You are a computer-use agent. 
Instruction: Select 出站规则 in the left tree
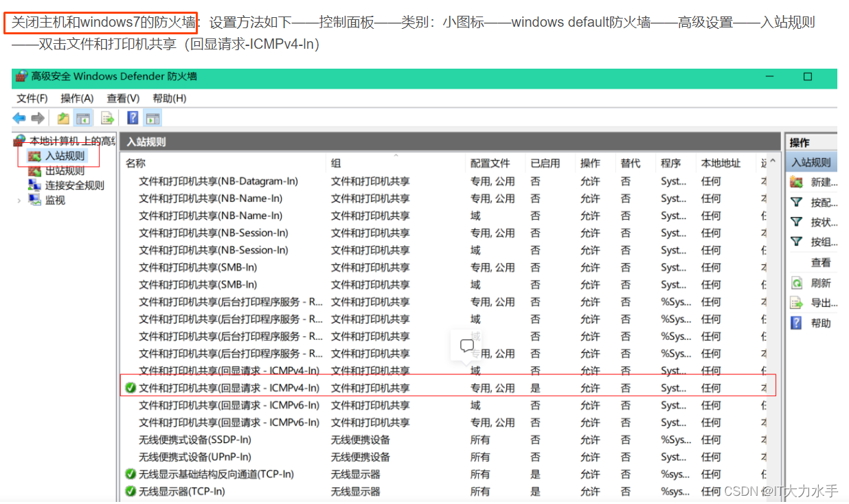pyautogui.click(x=65, y=170)
